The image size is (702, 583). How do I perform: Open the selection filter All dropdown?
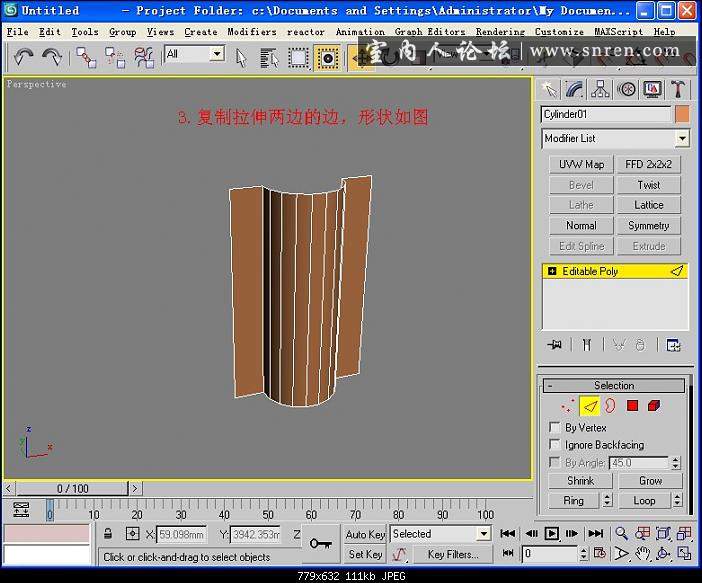(217, 54)
